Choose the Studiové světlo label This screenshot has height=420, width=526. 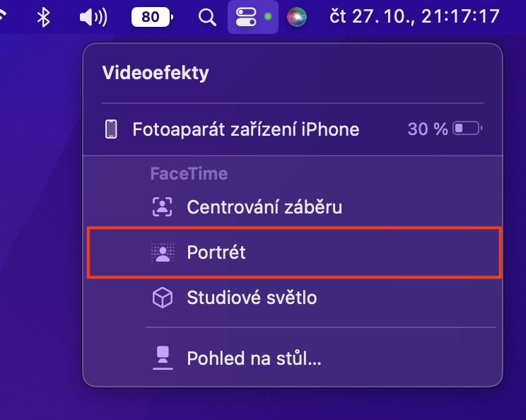coord(251,298)
